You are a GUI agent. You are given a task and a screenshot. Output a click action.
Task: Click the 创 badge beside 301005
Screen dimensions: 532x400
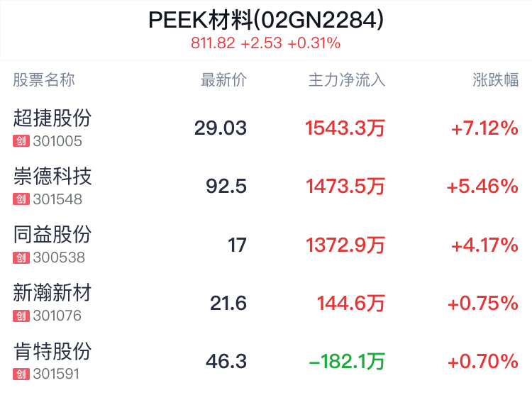[x=21, y=141]
